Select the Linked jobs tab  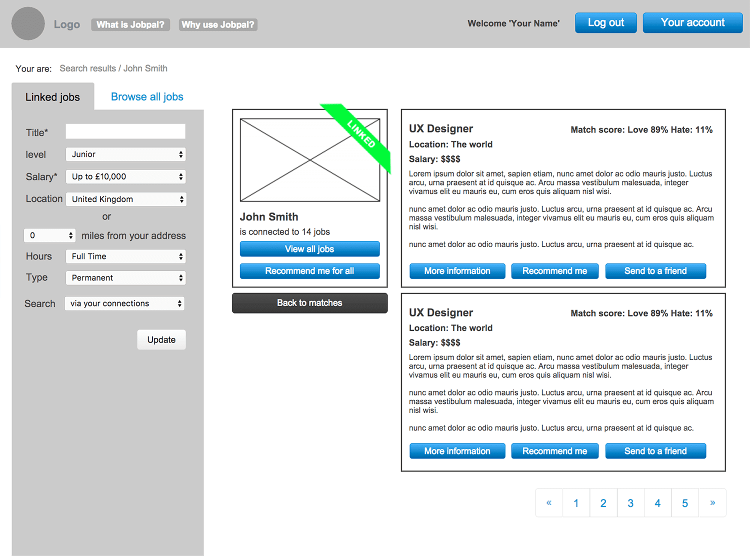pos(52,97)
